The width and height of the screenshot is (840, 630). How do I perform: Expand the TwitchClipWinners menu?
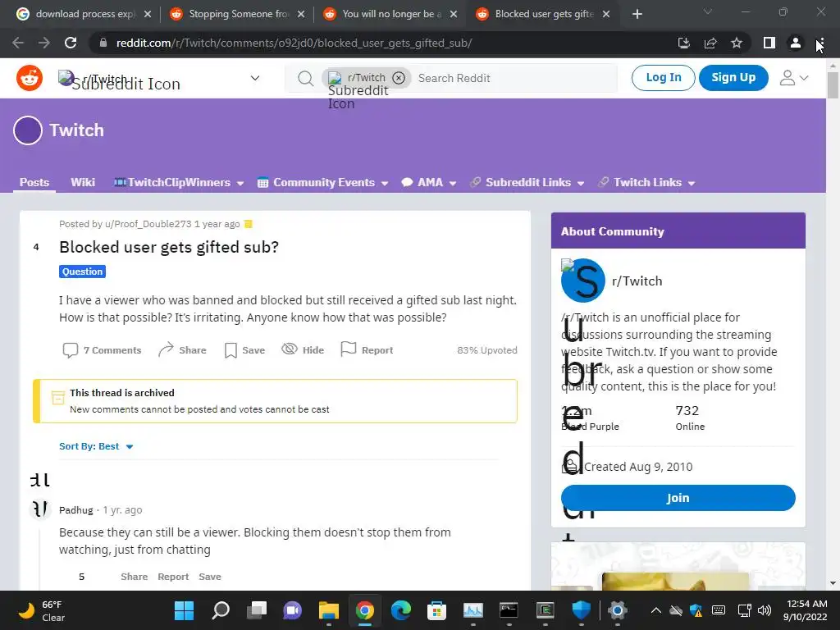coord(179,183)
